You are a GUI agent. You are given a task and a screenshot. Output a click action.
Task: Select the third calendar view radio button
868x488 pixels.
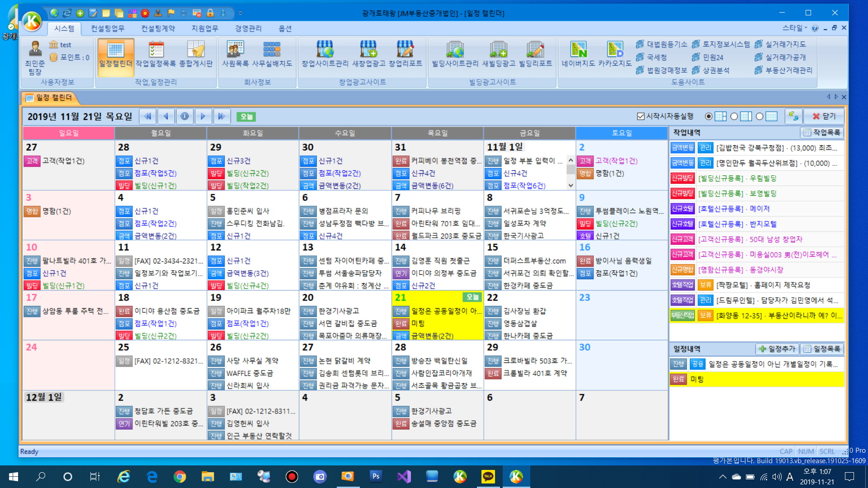759,117
